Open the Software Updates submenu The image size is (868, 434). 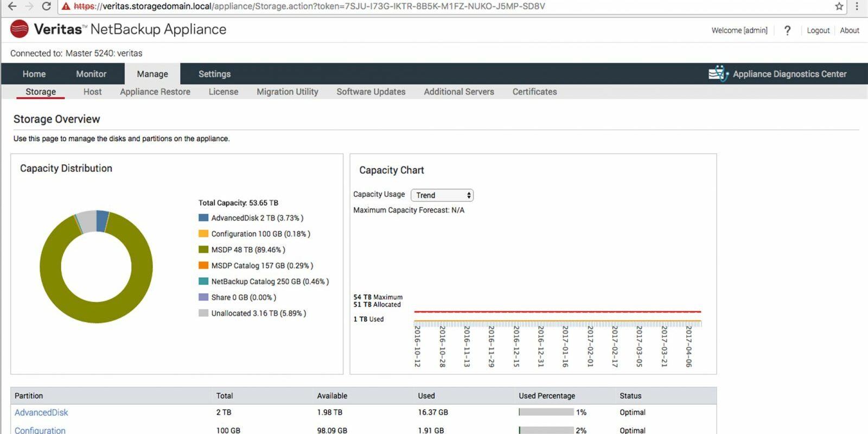click(371, 92)
